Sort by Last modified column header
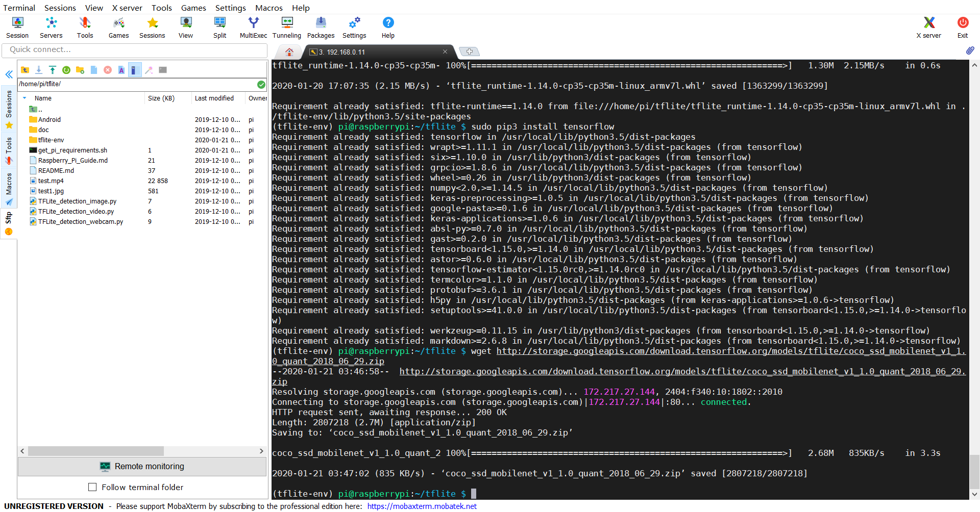Image resolution: width=980 pixels, height=512 pixels. (x=218, y=98)
